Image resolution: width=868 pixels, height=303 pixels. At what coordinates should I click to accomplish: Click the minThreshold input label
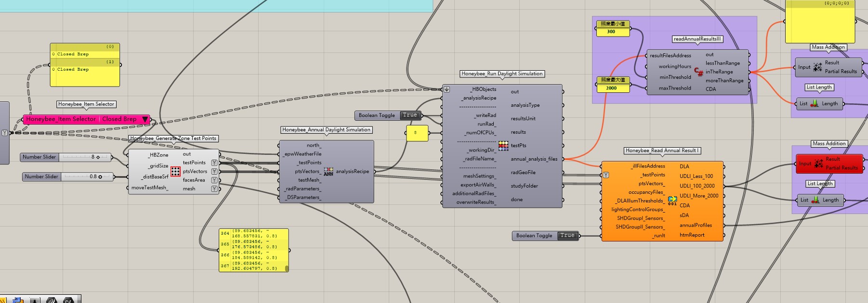(675, 77)
